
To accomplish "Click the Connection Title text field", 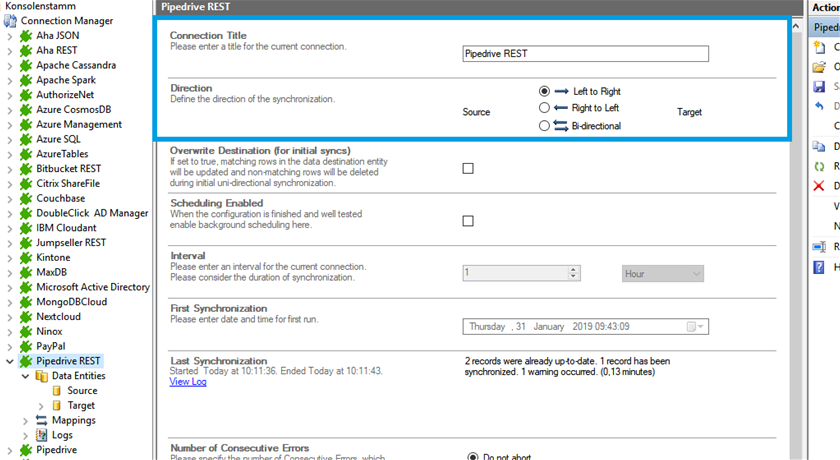I will pyautogui.click(x=586, y=54).
